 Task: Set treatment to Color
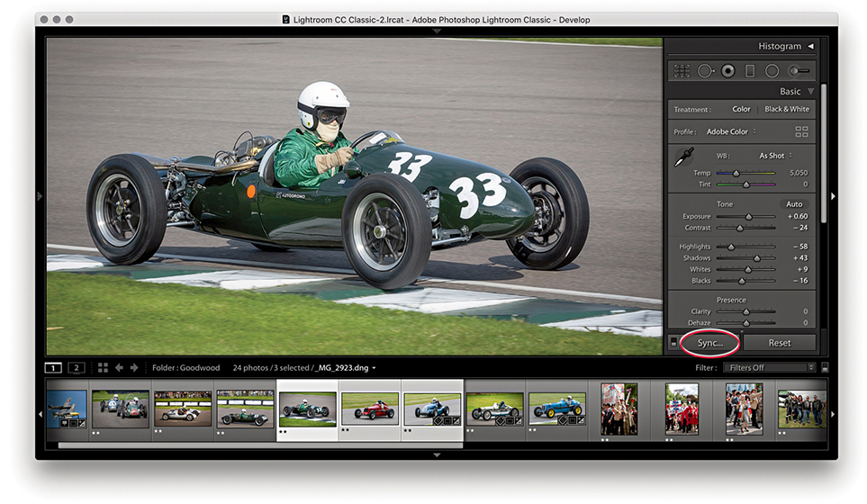pyautogui.click(x=741, y=109)
